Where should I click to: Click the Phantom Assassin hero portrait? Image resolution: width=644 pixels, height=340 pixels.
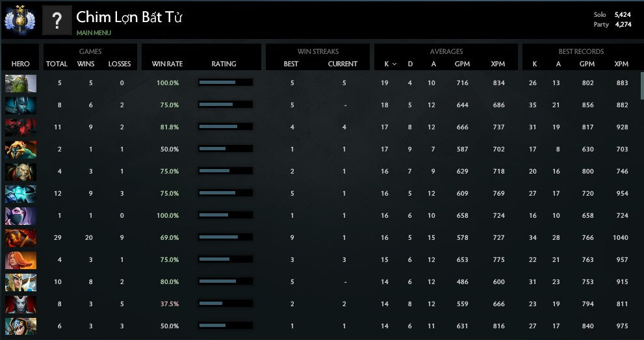pos(21,105)
